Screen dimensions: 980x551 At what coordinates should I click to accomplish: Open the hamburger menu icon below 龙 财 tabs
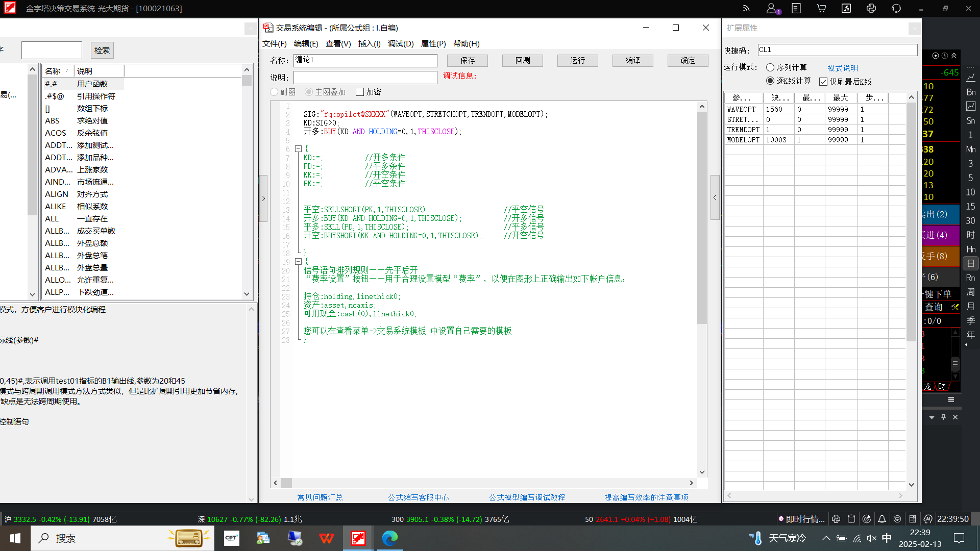pyautogui.click(x=951, y=399)
